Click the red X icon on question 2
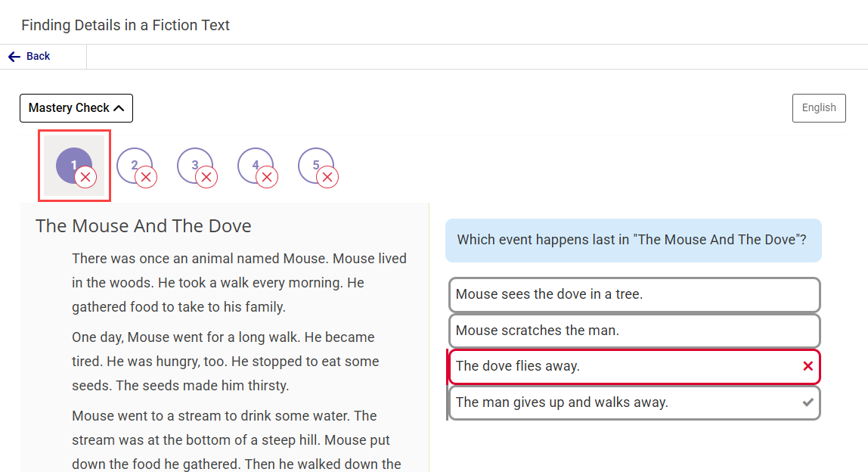Image resolution: width=868 pixels, height=472 pixels. pyautogui.click(x=145, y=177)
